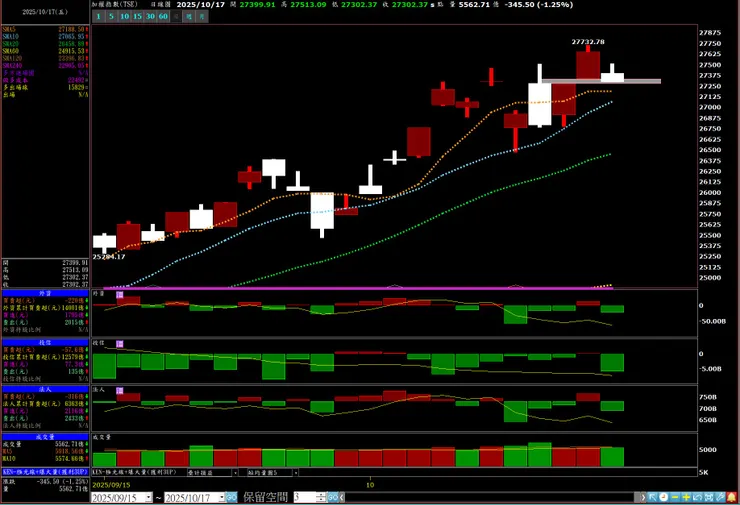Click the undo arrow icon in the bottom toolbar
Screen dimensions: 740x505
click(x=698, y=497)
